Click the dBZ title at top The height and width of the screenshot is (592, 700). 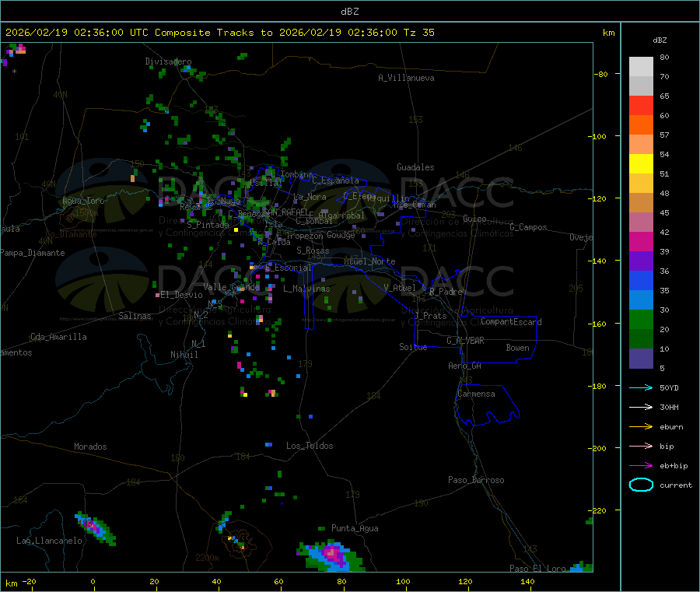pos(349,12)
